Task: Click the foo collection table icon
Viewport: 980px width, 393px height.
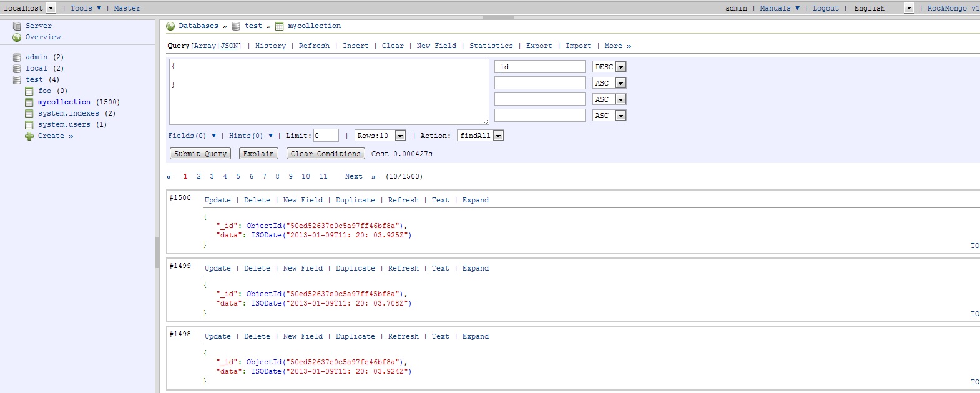Action: coord(29,91)
